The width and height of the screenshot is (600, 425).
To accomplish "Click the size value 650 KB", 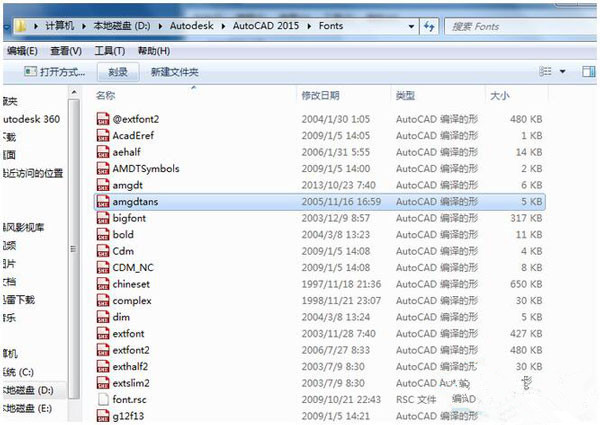I will [526, 284].
